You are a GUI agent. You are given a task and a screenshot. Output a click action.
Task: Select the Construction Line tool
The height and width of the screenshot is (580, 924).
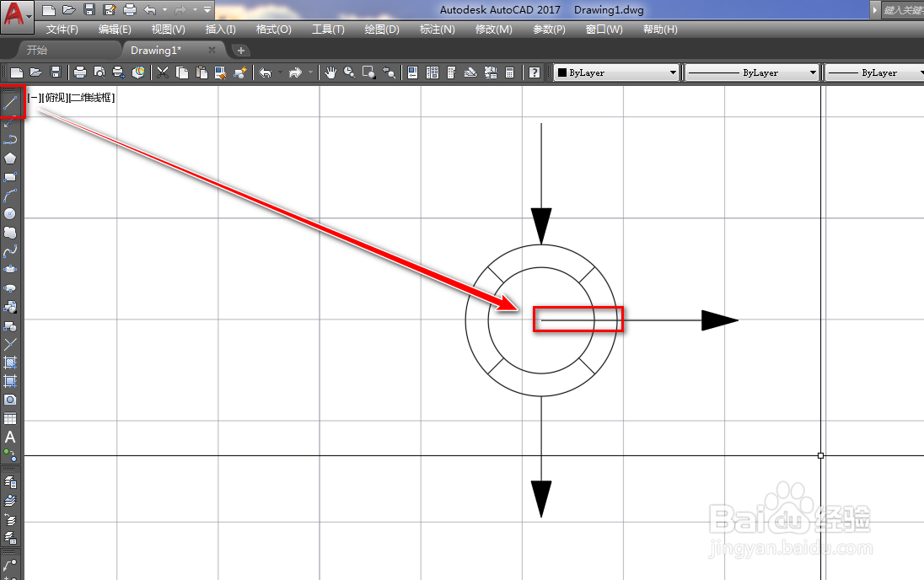10,122
